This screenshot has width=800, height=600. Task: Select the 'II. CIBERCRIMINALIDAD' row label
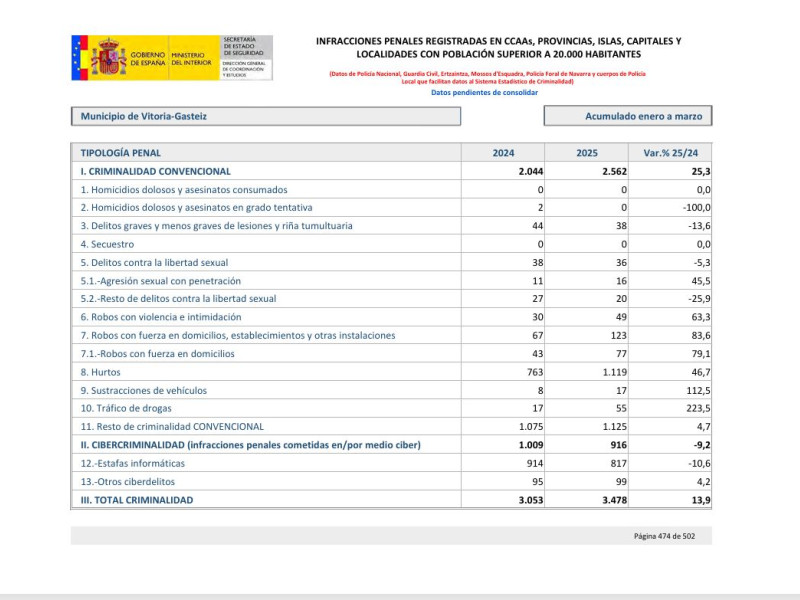pyautogui.click(x=251, y=445)
